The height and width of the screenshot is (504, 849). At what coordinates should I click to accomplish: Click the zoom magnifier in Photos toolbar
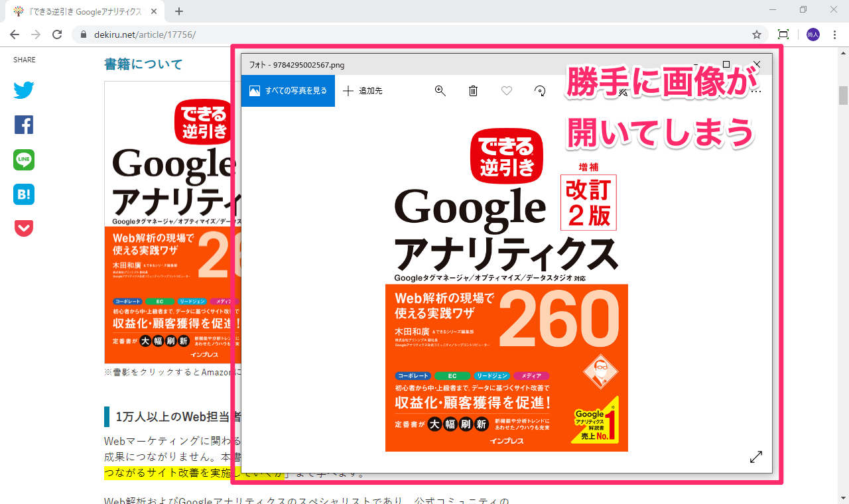pos(440,91)
